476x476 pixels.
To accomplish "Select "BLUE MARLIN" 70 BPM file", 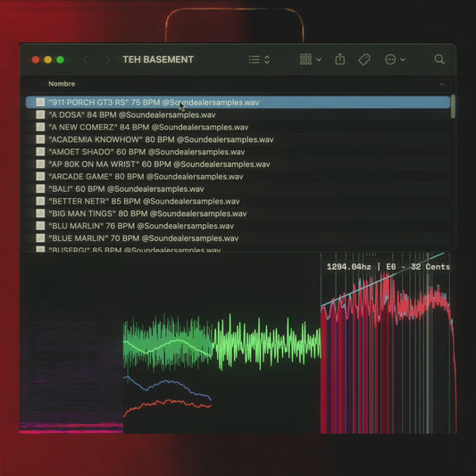I will [x=238, y=238].
